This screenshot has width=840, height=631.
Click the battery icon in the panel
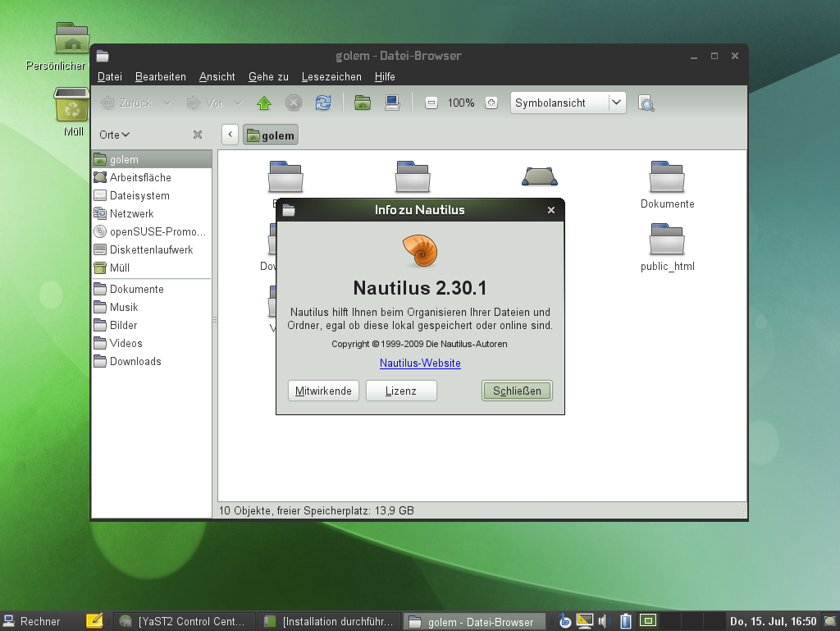point(625,621)
